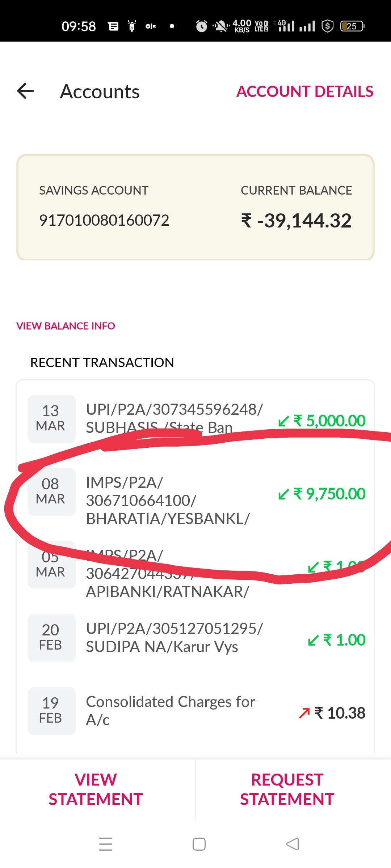Tap the battery indicator icon
Viewport: 391px width, 868px height.
352,26
